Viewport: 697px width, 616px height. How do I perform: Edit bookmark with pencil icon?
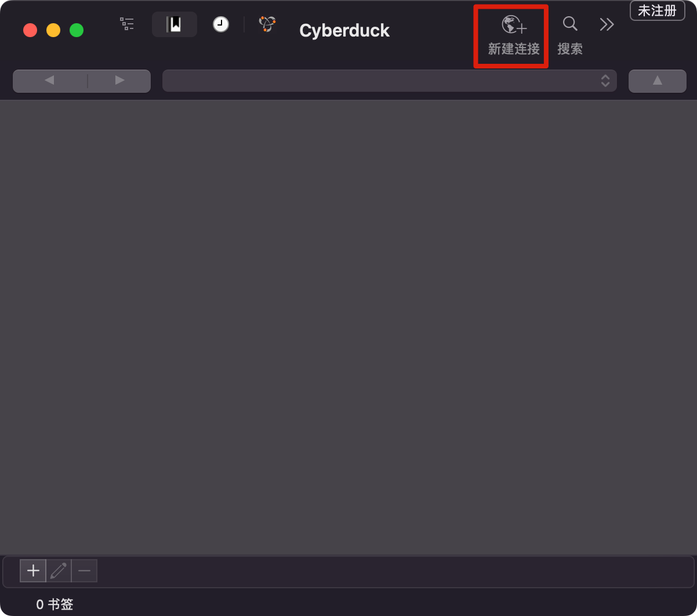pos(59,571)
